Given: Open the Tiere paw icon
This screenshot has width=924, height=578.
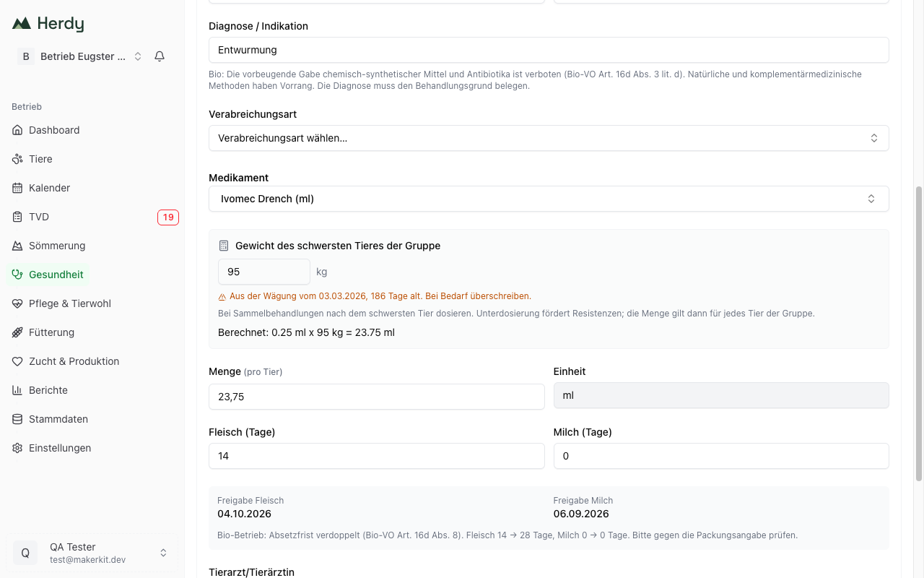Looking at the screenshot, I should pyautogui.click(x=17, y=159).
